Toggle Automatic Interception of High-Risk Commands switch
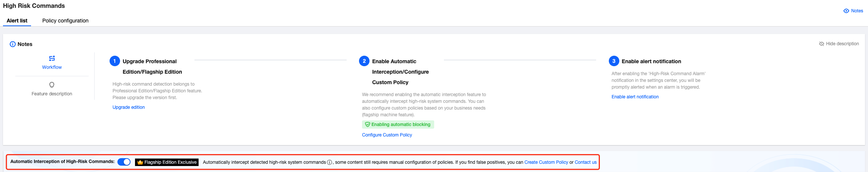The width and height of the screenshot is (868, 172). tap(124, 162)
